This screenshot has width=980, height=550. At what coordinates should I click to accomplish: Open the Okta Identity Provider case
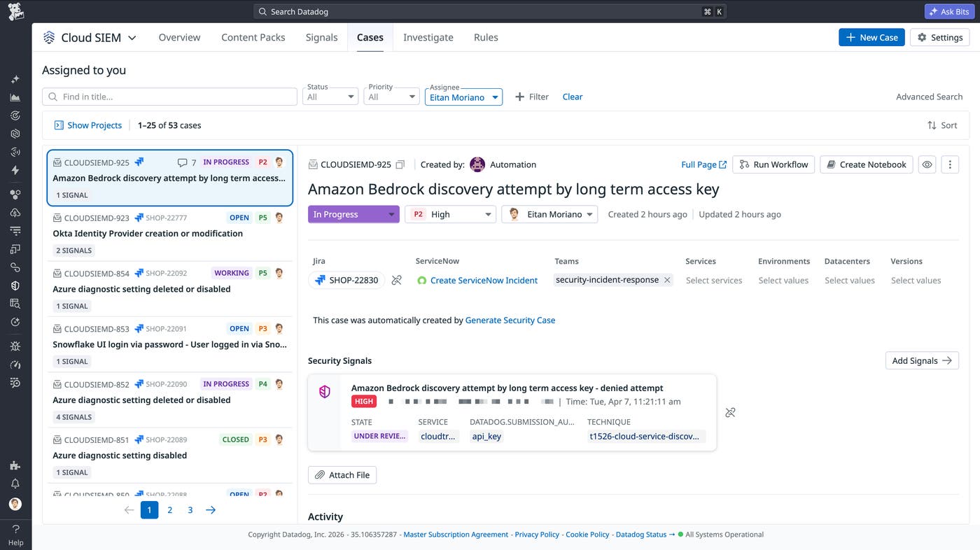tap(170, 234)
